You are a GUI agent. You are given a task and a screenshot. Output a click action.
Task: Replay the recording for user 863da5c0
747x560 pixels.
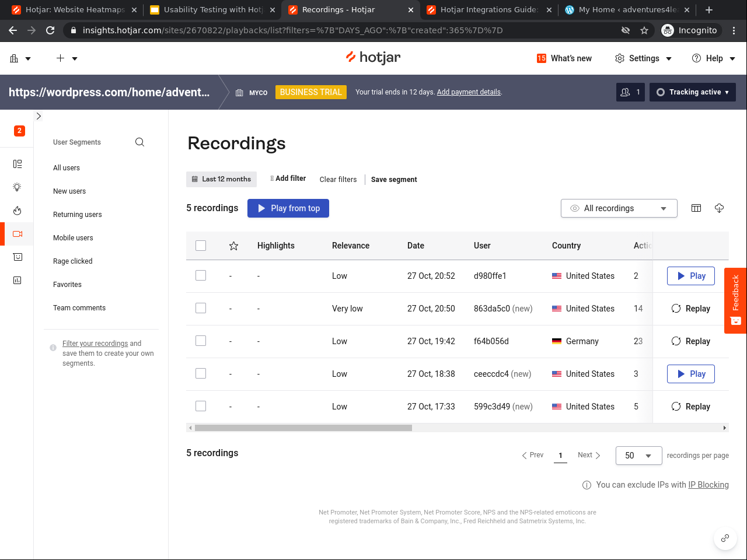691,309
